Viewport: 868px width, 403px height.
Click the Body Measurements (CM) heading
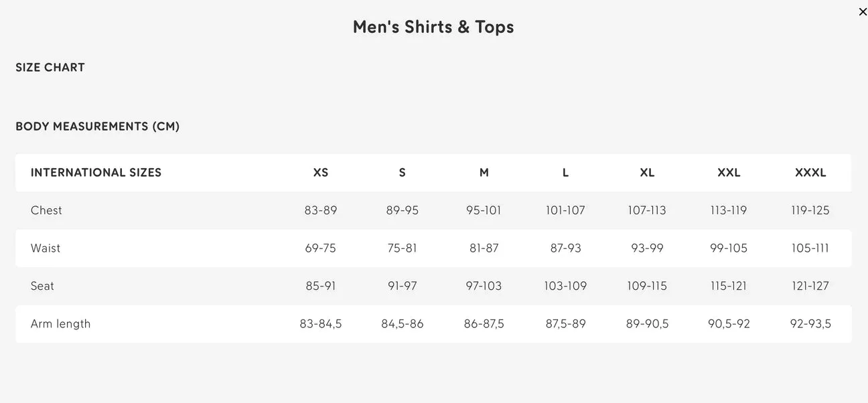98,127
